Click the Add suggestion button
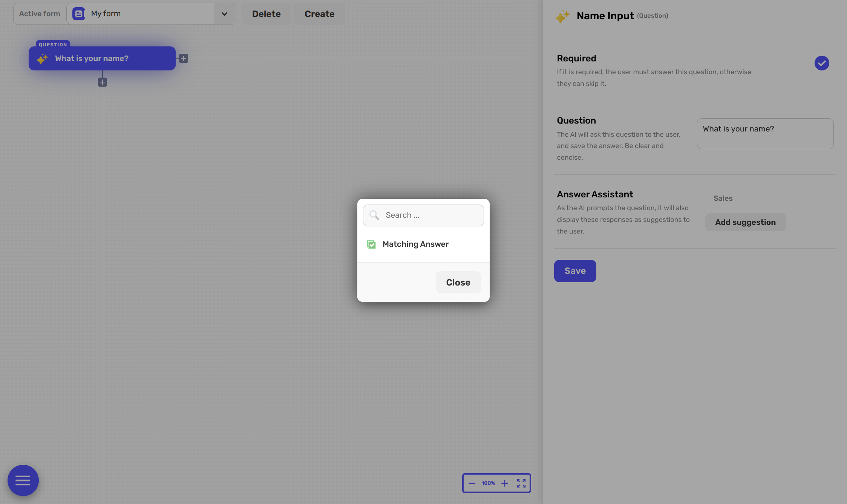Viewport: 847px width, 504px height. point(745,222)
